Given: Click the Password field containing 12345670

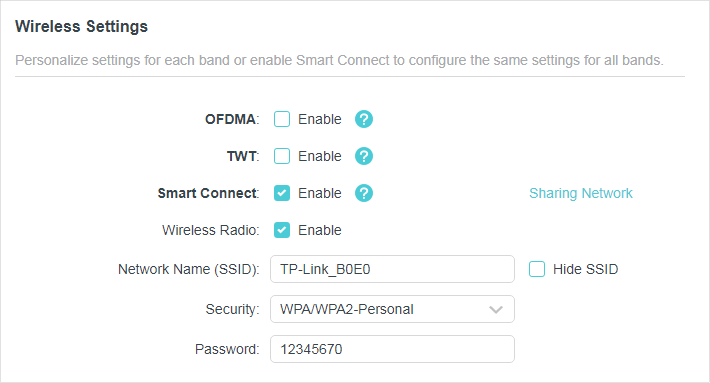Looking at the screenshot, I should point(392,349).
